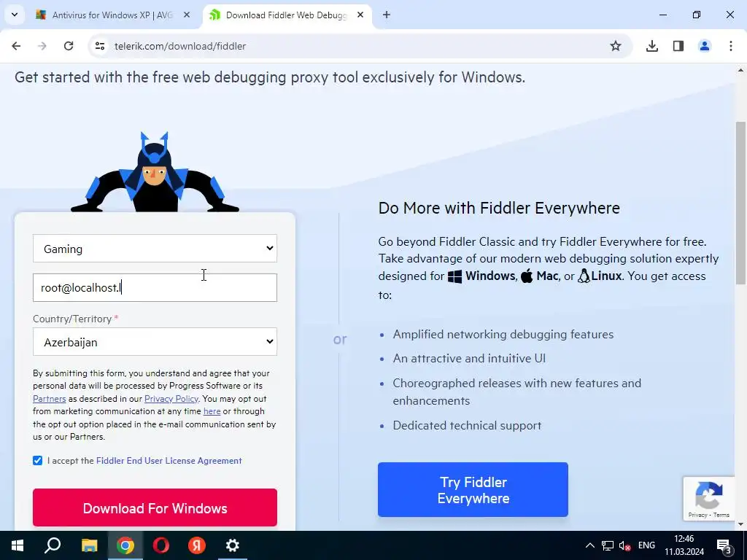
Task: Switch to Antivirus for Windows XP tab
Action: coord(112,15)
